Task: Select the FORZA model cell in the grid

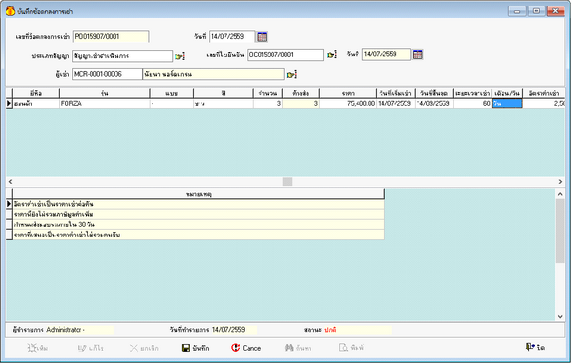Action: click(x=105, y=104)
